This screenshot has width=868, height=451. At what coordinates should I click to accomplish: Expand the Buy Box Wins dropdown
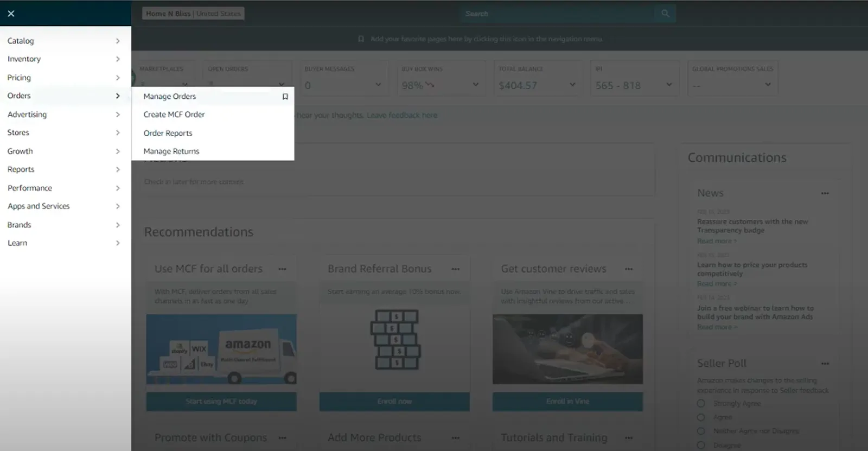pos(475,85)
